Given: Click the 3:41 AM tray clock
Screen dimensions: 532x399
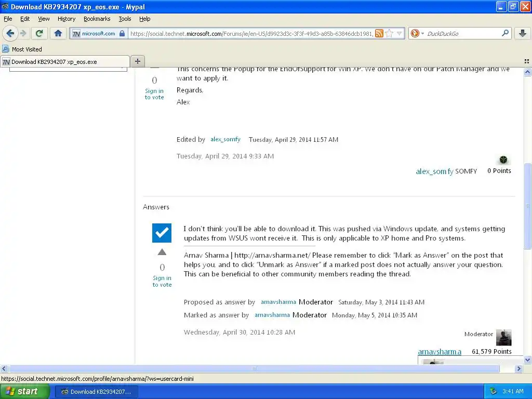Looking at the screenshot, I should 513,391.
